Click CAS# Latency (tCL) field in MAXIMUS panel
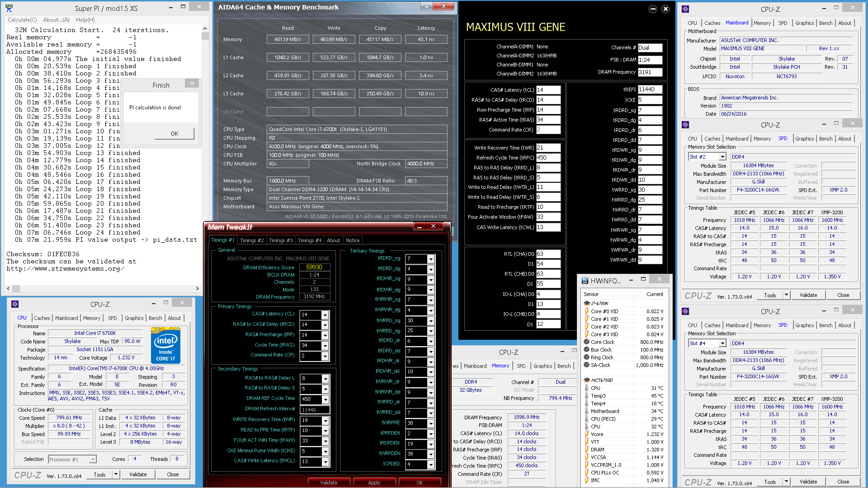 [548, 90]
